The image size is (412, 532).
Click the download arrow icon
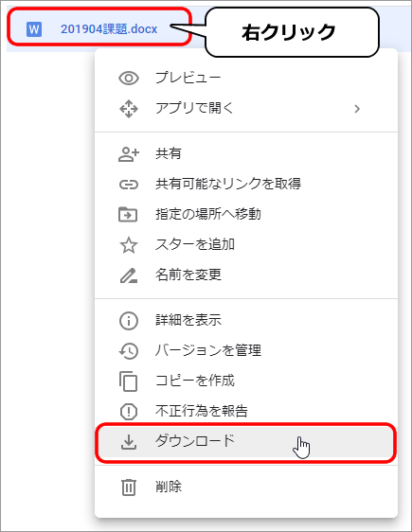[x=129, y=442]
